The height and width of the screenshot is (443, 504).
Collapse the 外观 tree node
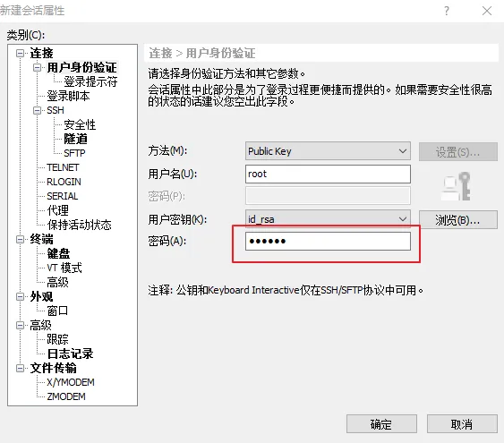20,296
